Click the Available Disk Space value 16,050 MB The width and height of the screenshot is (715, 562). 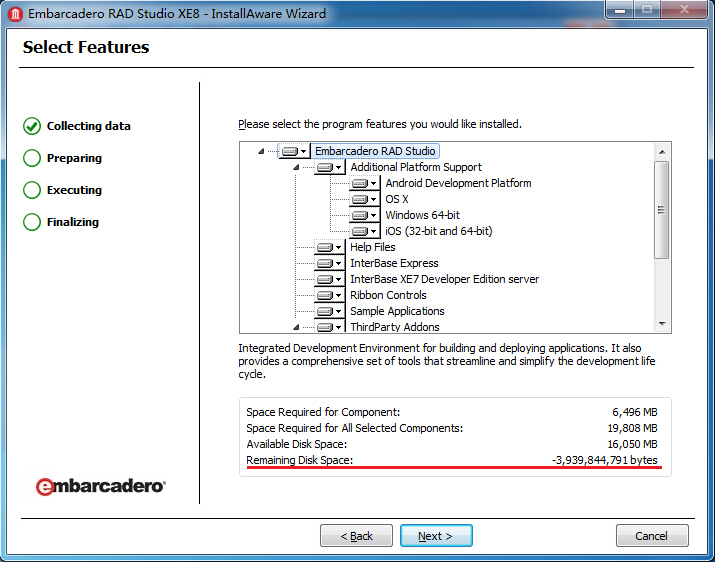pyautogui.click(x=632, y=444)
